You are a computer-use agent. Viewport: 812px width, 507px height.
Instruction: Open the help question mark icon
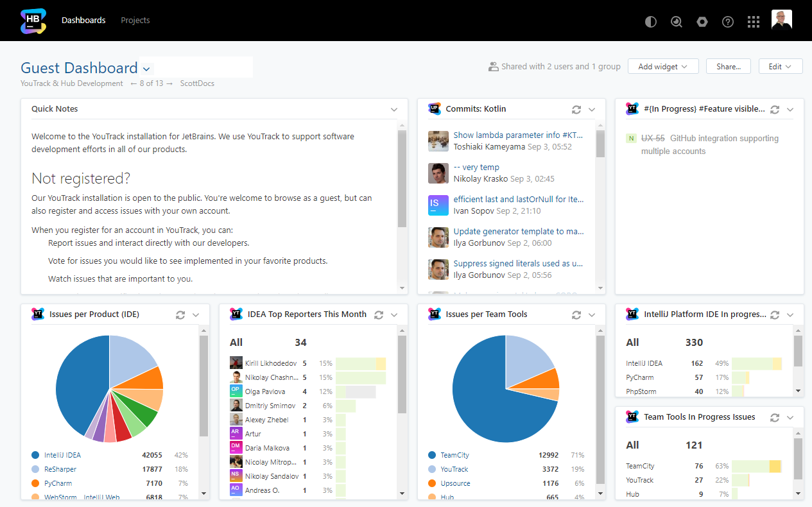728,22
